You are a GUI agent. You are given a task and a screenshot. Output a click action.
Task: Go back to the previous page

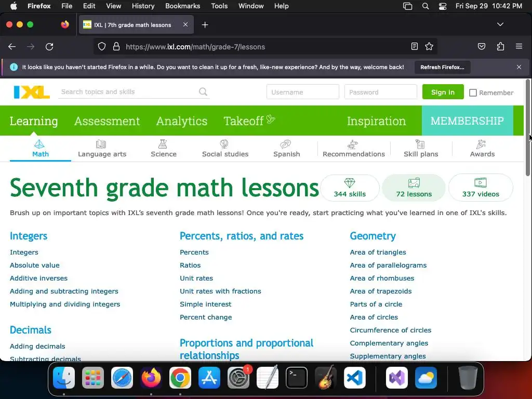coord(12,47)
